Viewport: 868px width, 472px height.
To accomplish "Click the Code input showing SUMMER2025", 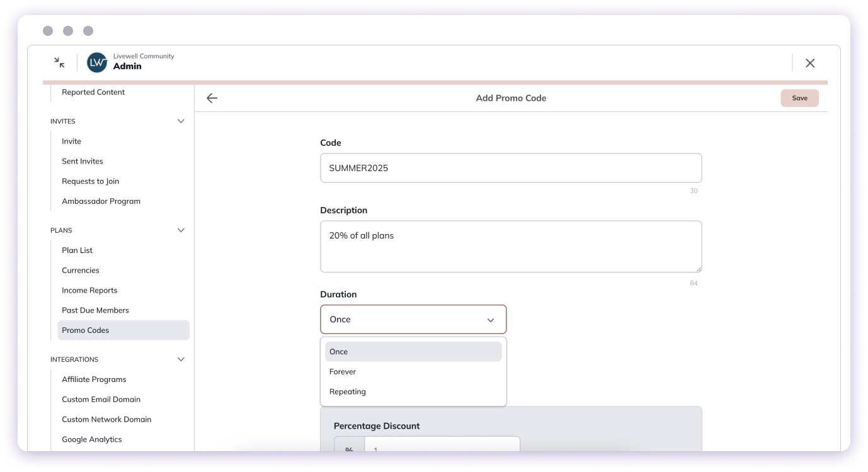I will [x=511, y=167].
